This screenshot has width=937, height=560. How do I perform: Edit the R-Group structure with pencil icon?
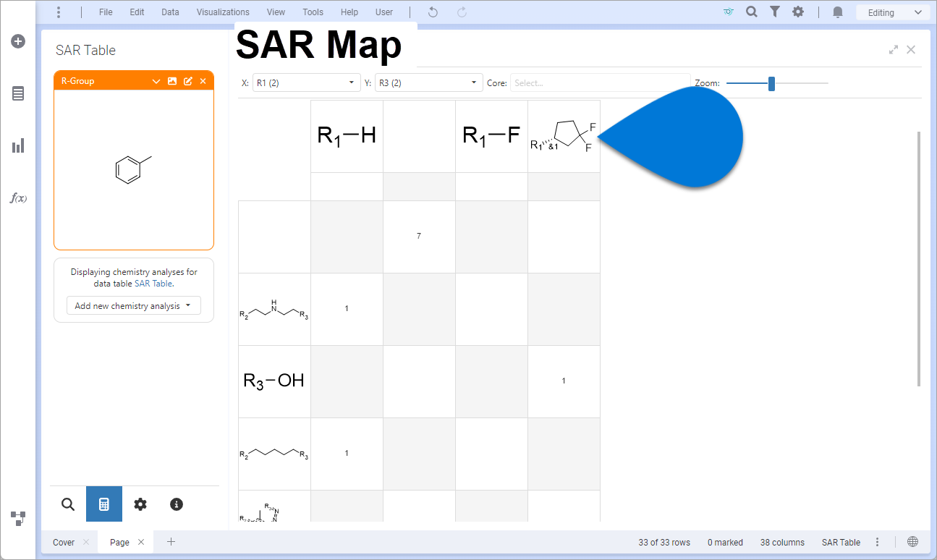[187, 80]
